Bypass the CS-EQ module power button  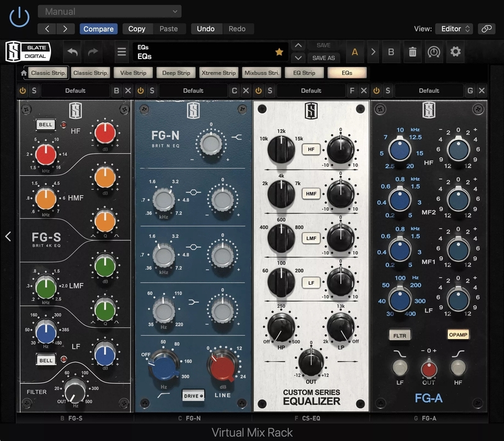click(x=258, y=91)
